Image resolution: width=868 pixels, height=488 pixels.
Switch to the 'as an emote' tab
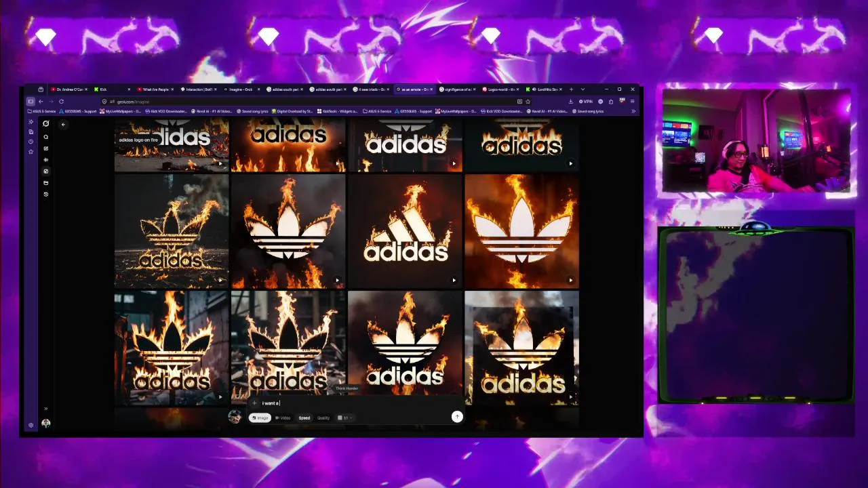pos(415,89)
